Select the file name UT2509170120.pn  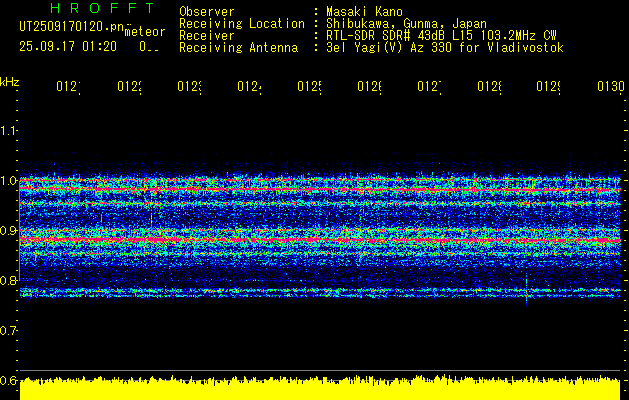[72, 26]
